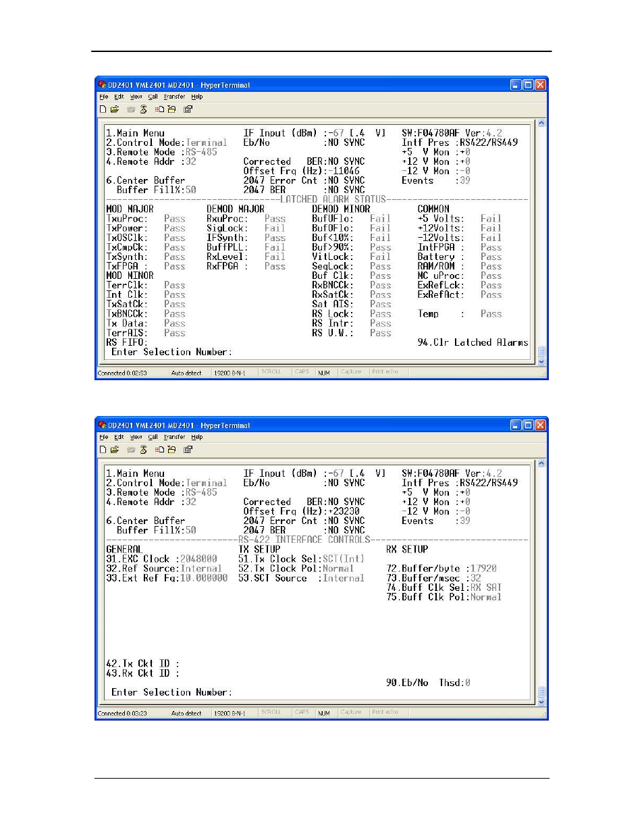Open File menu in the RS-422 controls window

click(103, 437)
